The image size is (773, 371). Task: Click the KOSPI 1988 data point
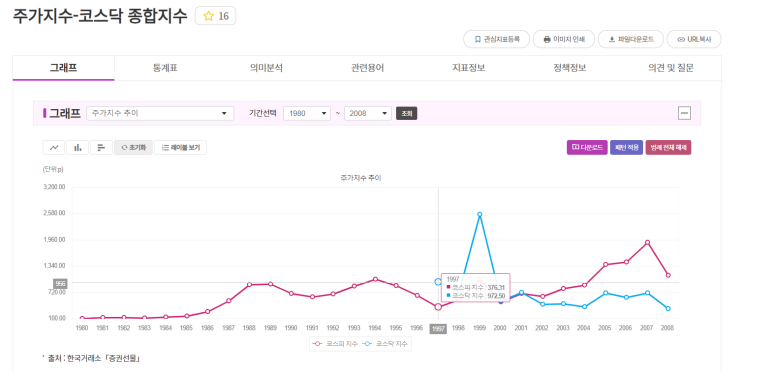click(x=249, y=284)
